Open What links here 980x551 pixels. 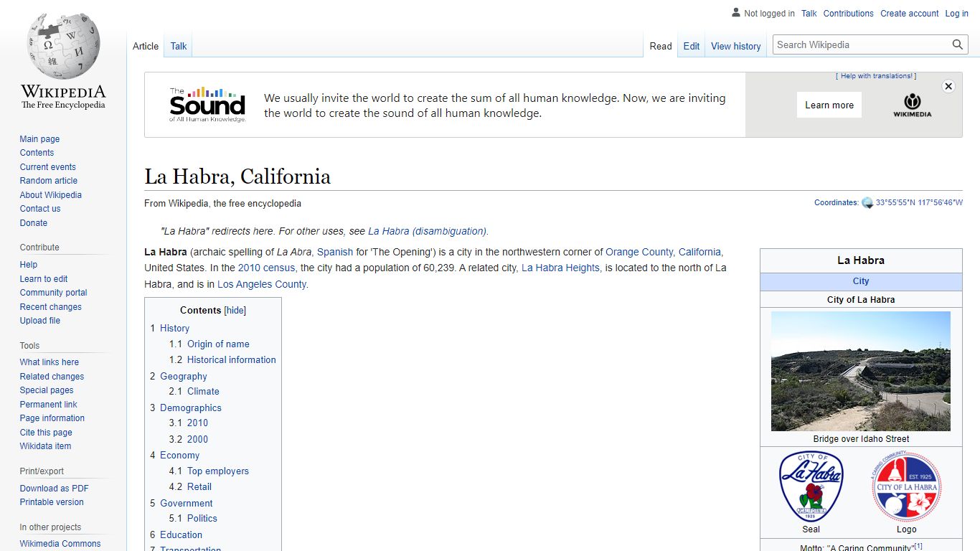tap(49, 362)
